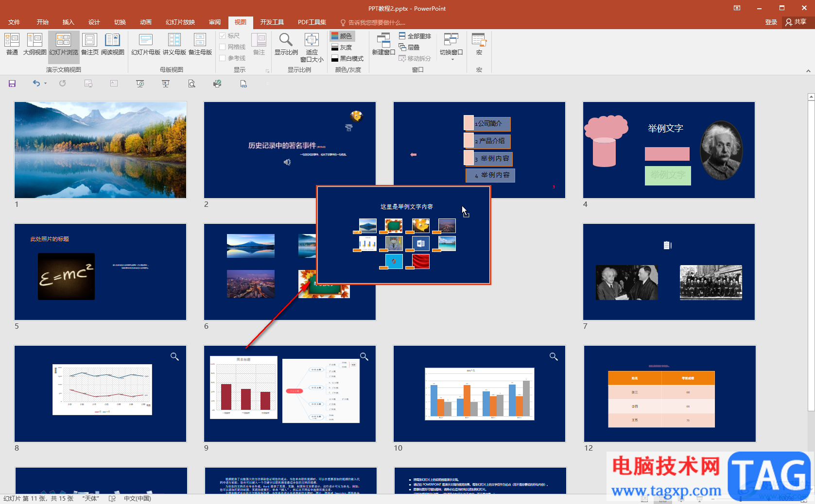Viewport: 815px width, 504px height.
Task: Select slide 5 E=mc² thumbnail
Action: (x=100, y=271)
